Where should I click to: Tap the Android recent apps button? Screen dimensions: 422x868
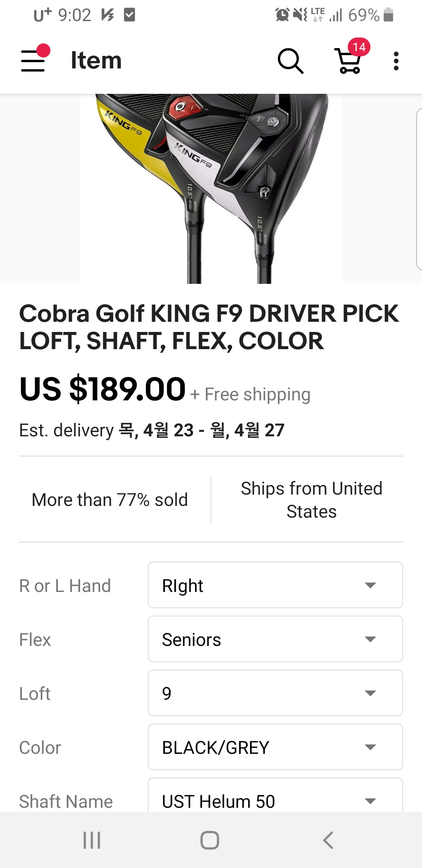click(x=92, y=840)
